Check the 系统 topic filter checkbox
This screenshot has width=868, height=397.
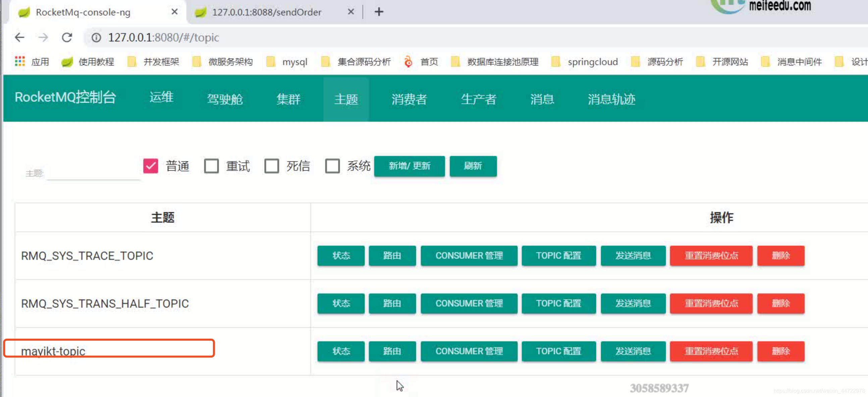click(x=332, y=166)
